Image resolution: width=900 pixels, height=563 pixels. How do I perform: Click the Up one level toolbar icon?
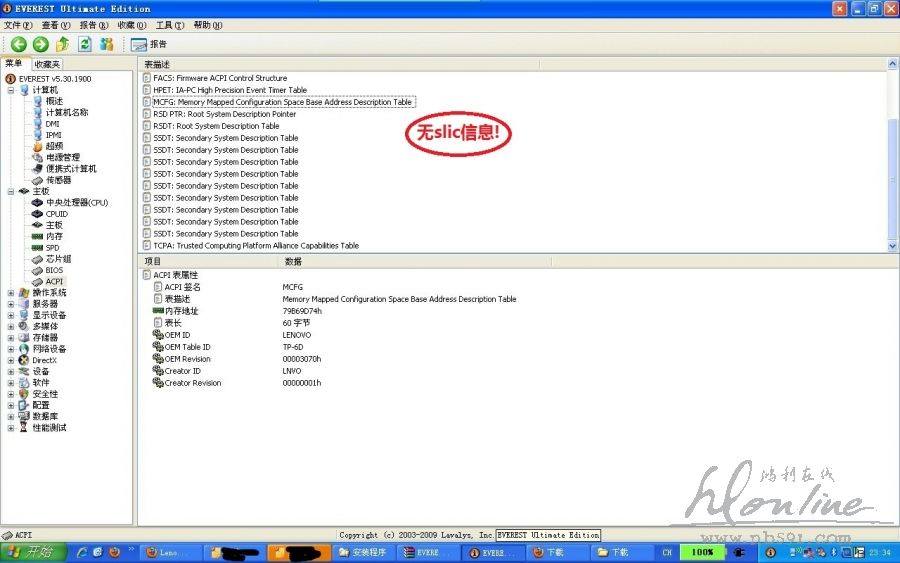point(63,44)
